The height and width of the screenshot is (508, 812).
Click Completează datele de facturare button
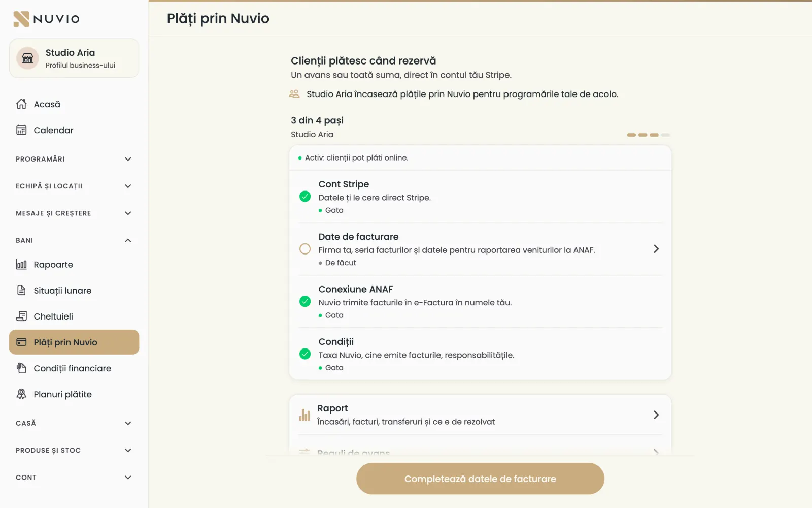pyautogui.click(x=480, y=479)
